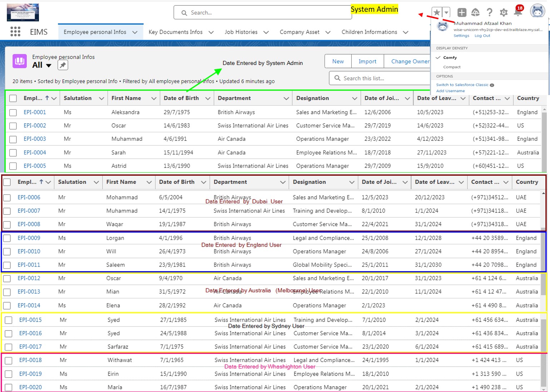Click the favorites star icon
Image resolution: width=550 pixels, height=392 pixels.
point(436,13)
